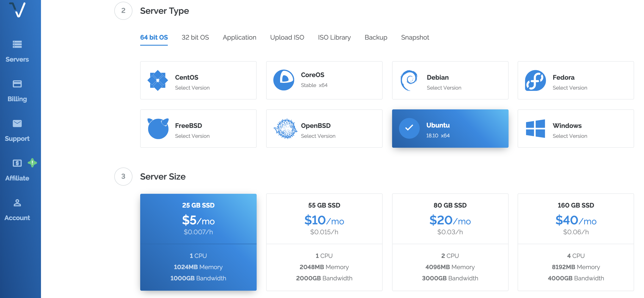The width and height of the screenshot is (644, 298).
Task: Click the 1000GB Bandwidth spec
Action: tap(198, 278)
